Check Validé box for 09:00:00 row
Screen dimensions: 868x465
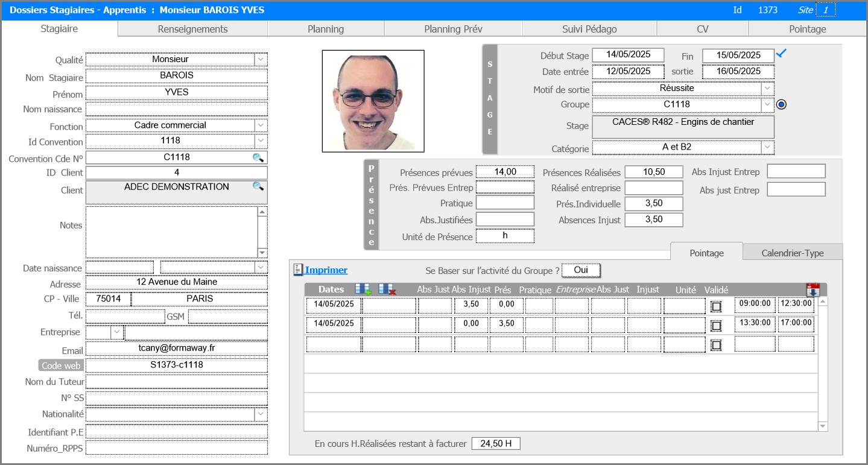click(716, 306)
